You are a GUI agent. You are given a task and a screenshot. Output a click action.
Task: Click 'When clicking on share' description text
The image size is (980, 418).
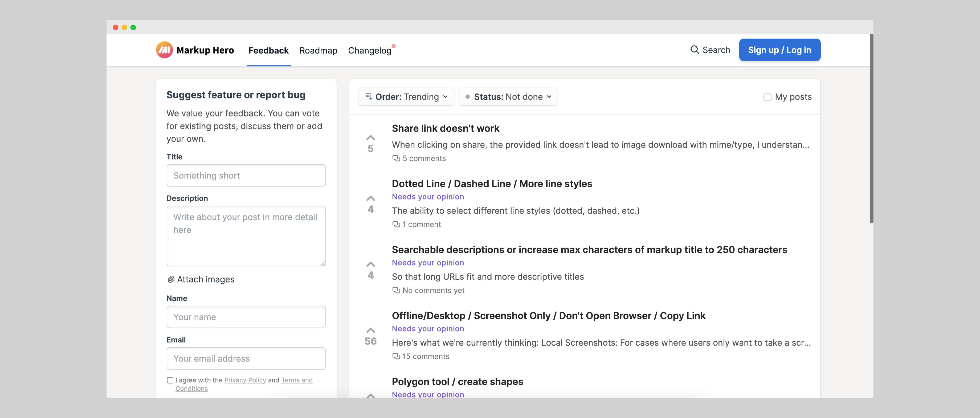tap(600, 145)
